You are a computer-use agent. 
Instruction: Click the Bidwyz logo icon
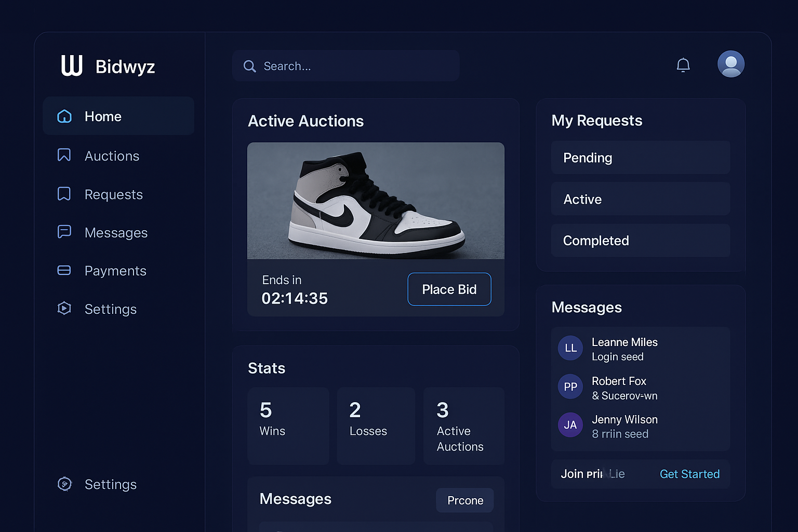click(x=72, y=65)
